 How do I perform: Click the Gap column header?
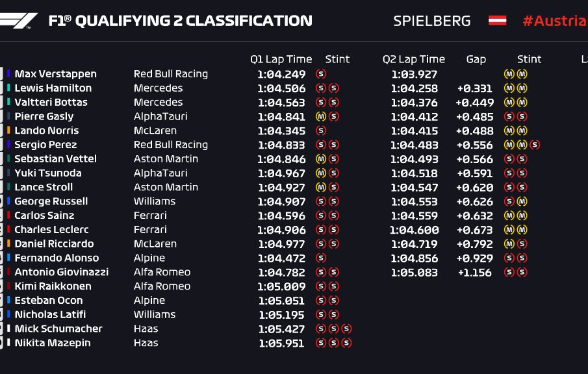(476, 59)
